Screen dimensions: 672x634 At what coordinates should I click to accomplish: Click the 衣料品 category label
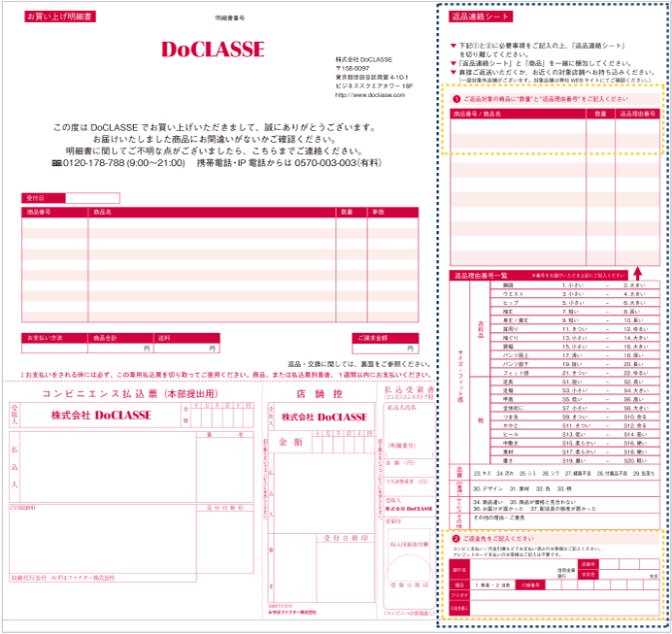pos(481,329)
